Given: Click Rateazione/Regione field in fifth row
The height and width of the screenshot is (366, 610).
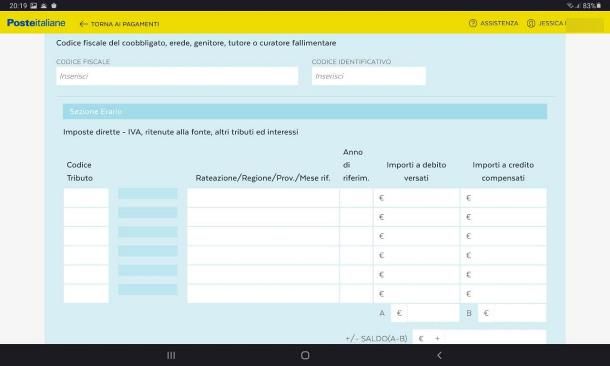Looking at the screenshot, I should click(263, 275).
